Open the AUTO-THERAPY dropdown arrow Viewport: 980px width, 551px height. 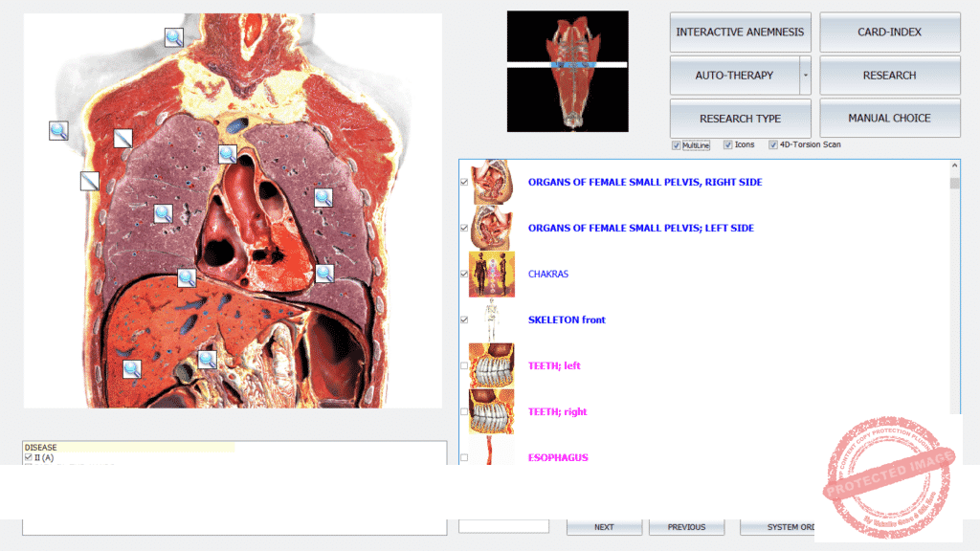[806, 75]
